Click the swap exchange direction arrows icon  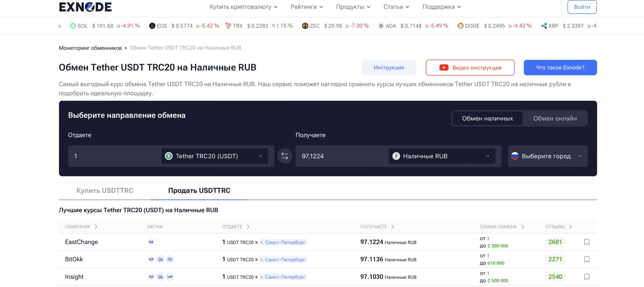285,156
